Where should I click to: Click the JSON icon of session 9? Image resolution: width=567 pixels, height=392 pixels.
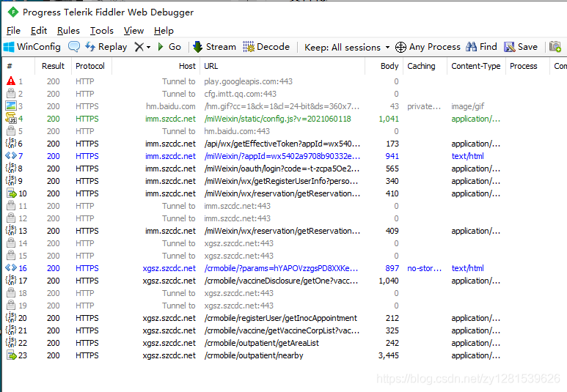coord(11,180)
